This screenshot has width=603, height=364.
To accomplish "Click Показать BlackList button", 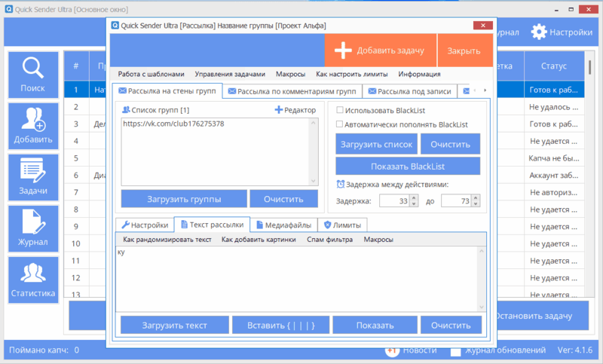I will coord(408,166).
